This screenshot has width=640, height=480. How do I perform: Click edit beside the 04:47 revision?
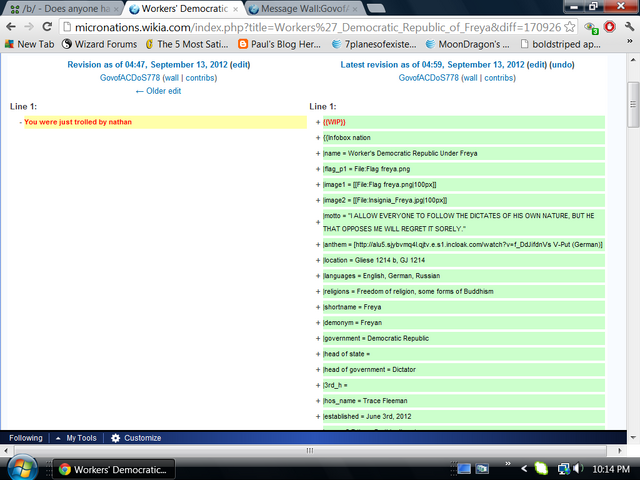tap(240, 64)
